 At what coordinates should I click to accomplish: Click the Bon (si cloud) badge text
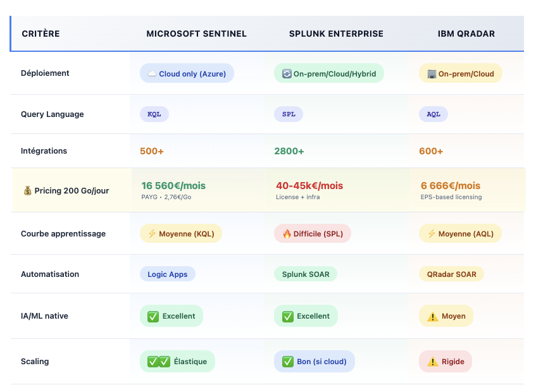321,362
